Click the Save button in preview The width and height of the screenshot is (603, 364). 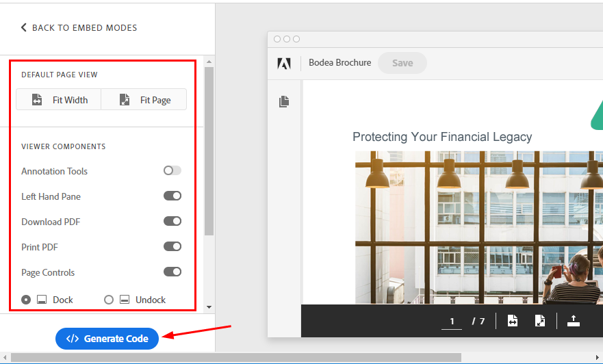(x=402, y=63)
